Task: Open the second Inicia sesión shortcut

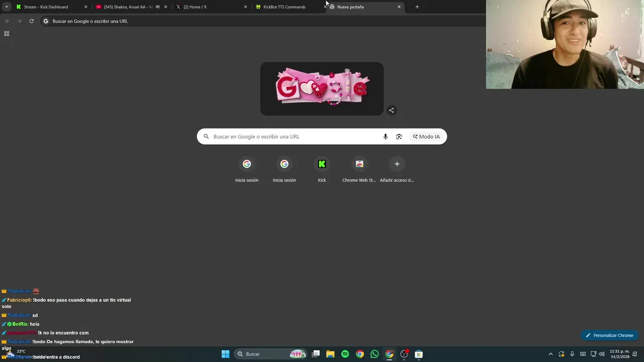Action: tap(284, 170)
